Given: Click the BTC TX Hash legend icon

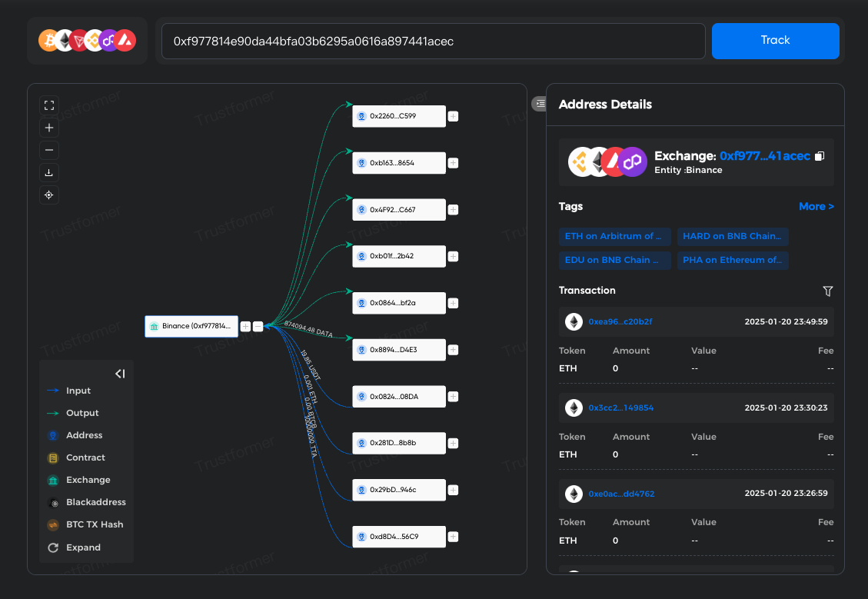Looking at the screenshot, I should coord(53,525).
